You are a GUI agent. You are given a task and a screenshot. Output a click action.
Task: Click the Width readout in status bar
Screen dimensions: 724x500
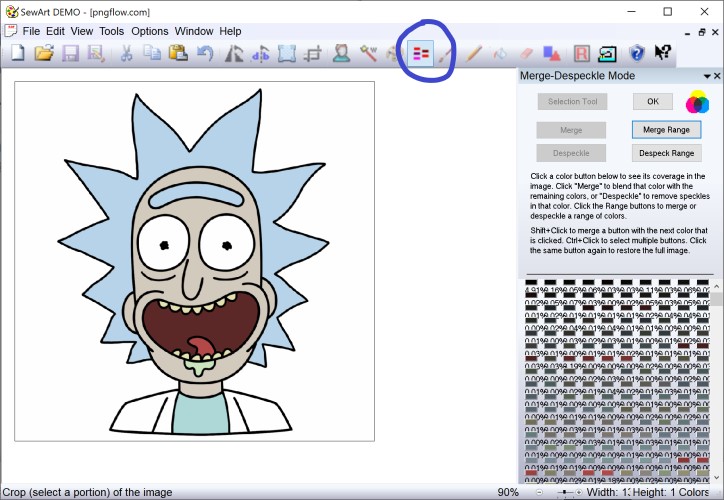(x=608, y=493)
